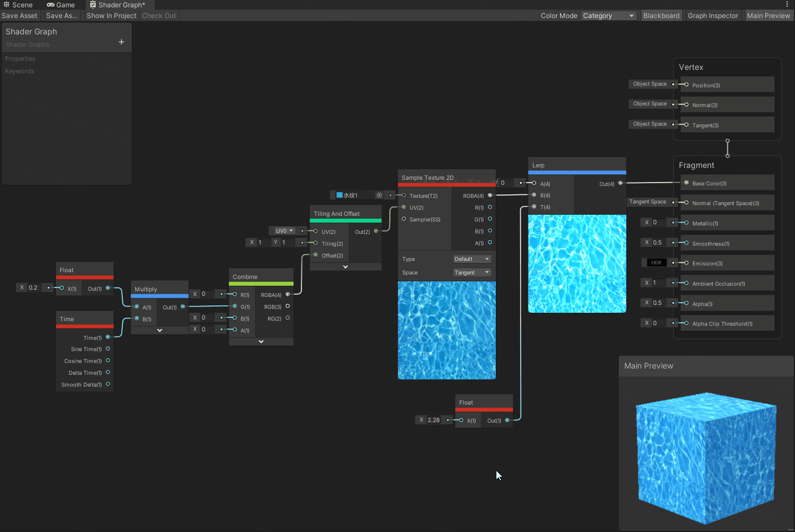
Task: Click the Main Preview cube
Action: (x=705, y=458)
